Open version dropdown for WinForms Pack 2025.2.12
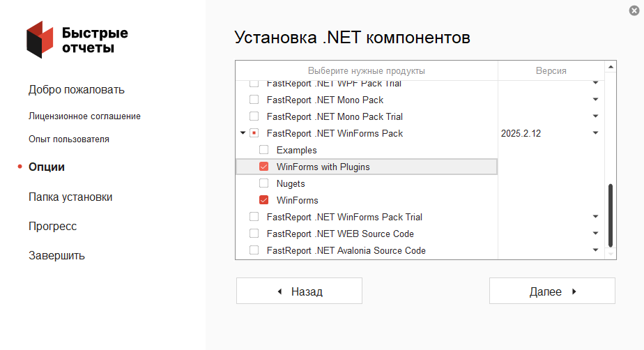Screen dimensions: 644x350 (595, 133)
